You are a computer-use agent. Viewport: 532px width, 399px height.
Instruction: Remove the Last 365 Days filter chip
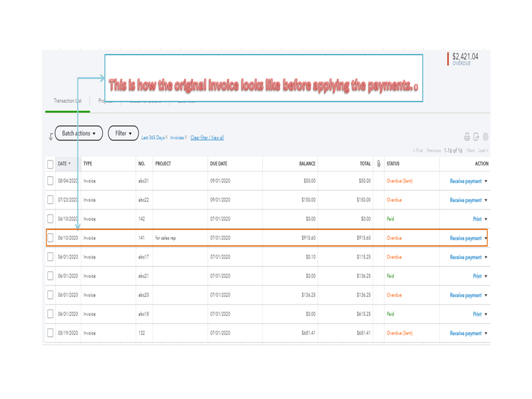(167, 137)
